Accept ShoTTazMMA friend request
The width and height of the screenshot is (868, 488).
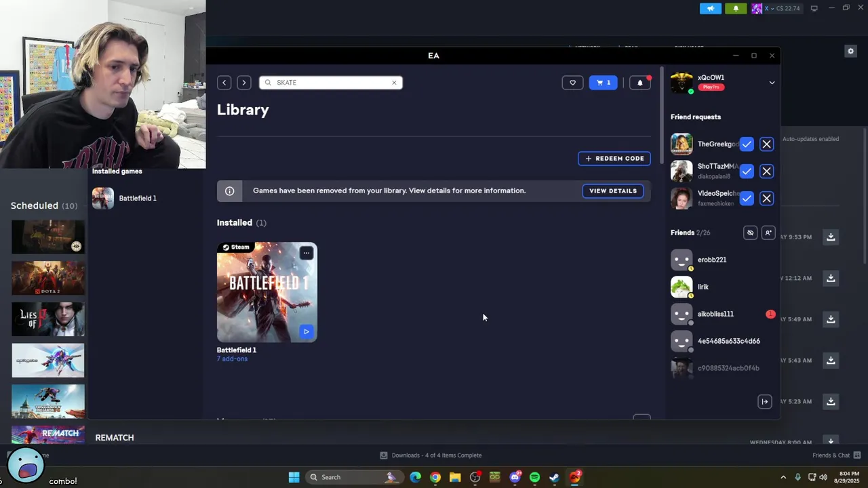pos(747,171)
